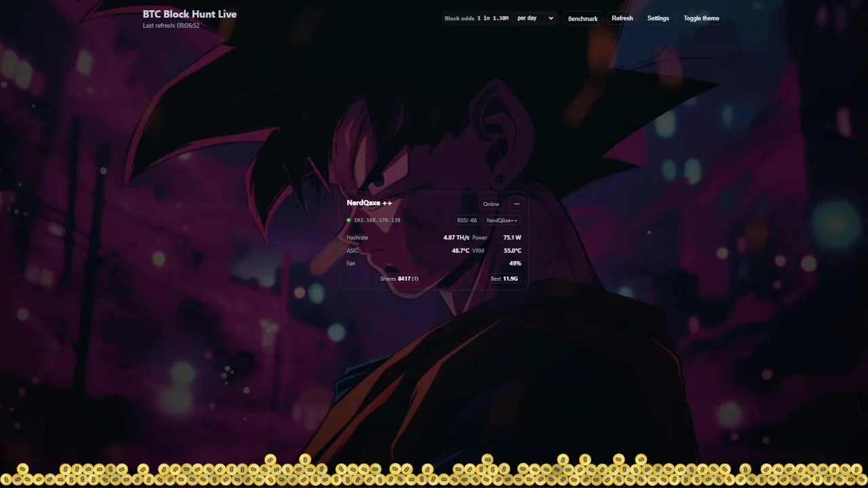
Task: Run the Benchmark
Action: pyautogui.click(x=583, y=18)
